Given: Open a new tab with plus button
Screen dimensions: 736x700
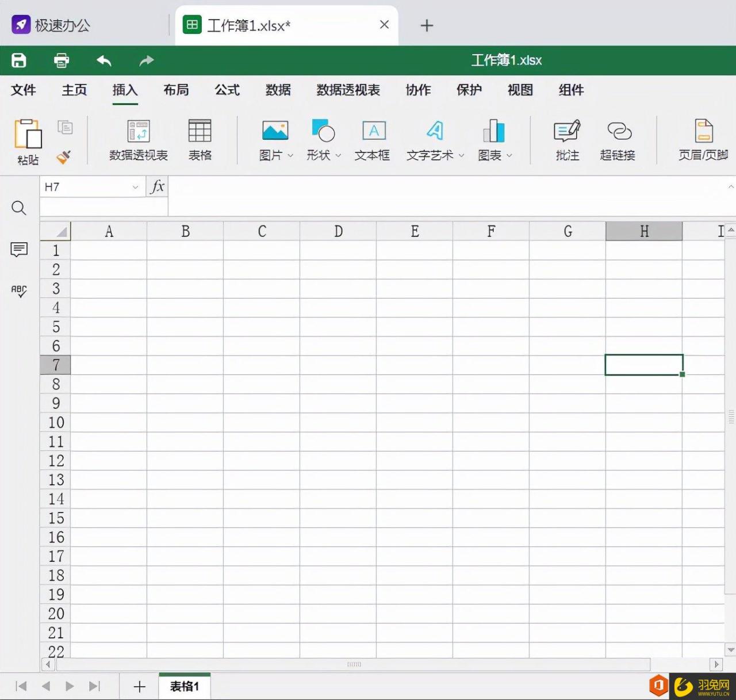Looking at the screenshot, I should (x=427, y=25).
